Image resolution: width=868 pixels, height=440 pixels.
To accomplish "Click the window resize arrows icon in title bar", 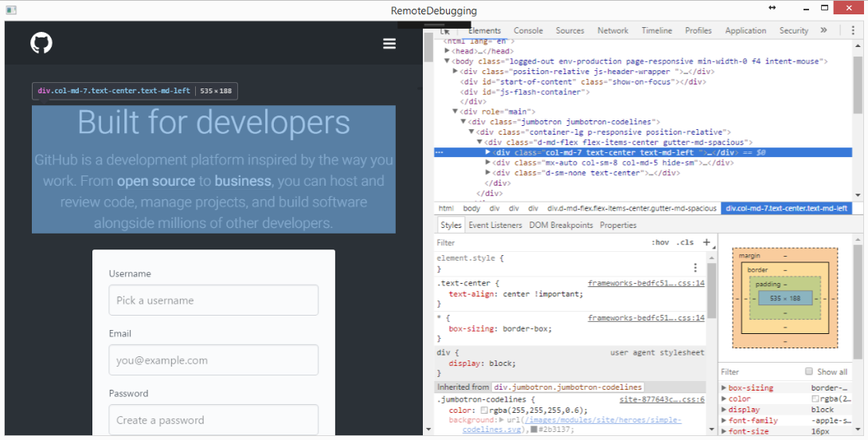I will [x=772, y=8].
